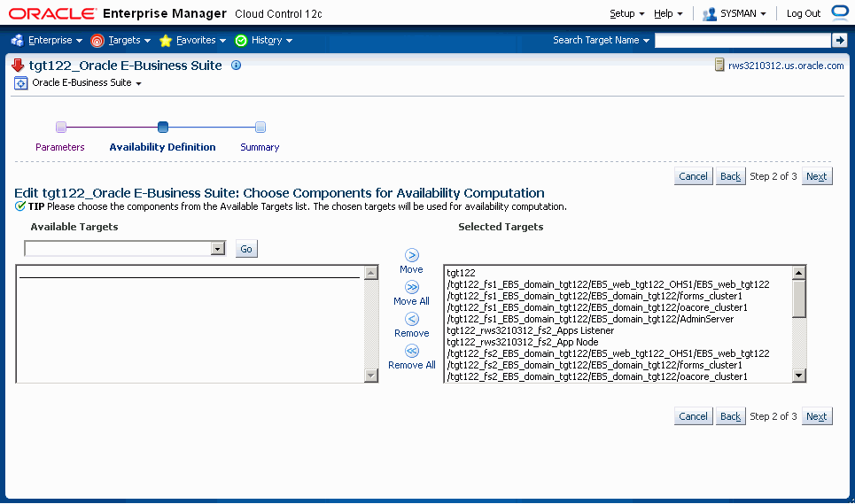This screenshot has height=504, width=855.
Task: Click the SYSMAN user icon
Action: [710, 13]
